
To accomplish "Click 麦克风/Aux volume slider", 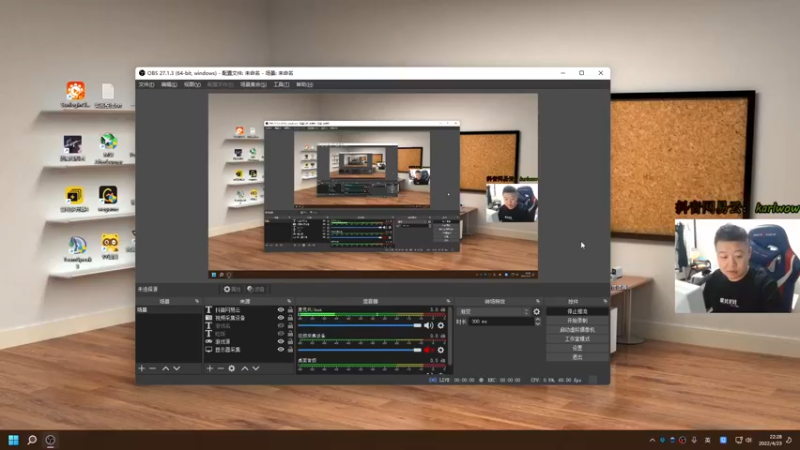I will [360, 326].
